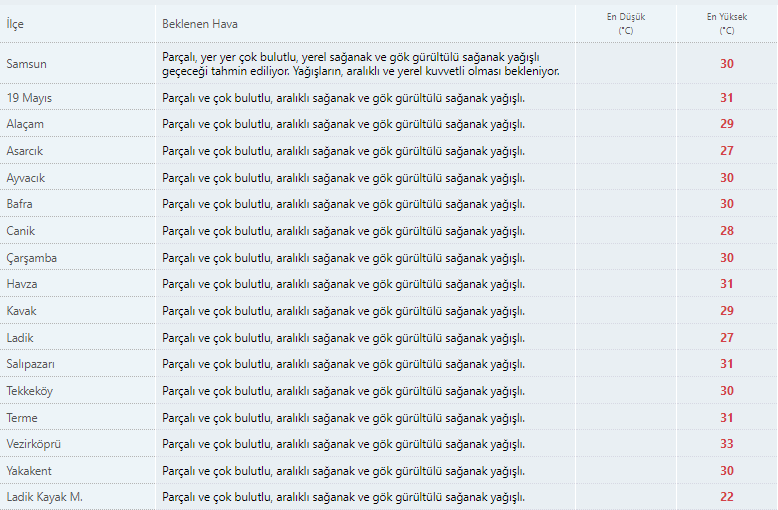Click the Salıpazarı forecast description
The image size is (778, 510).
(x=343, y=364)
